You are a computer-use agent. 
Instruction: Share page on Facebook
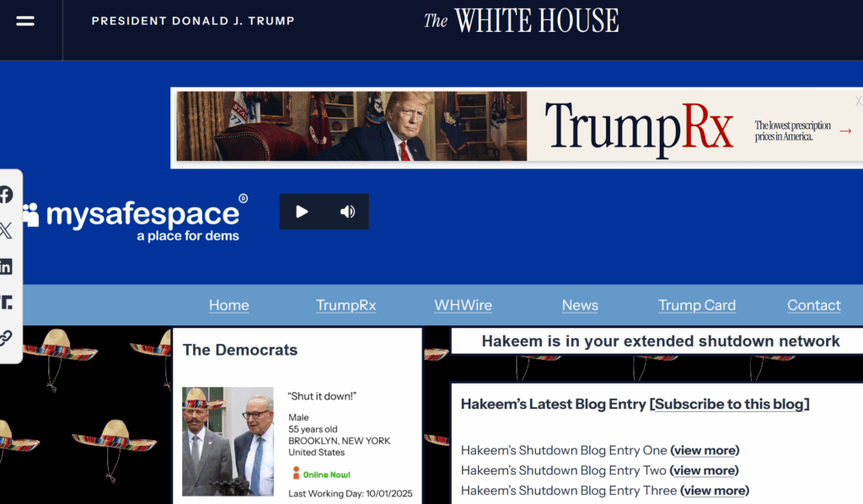[x=6, y=195]
